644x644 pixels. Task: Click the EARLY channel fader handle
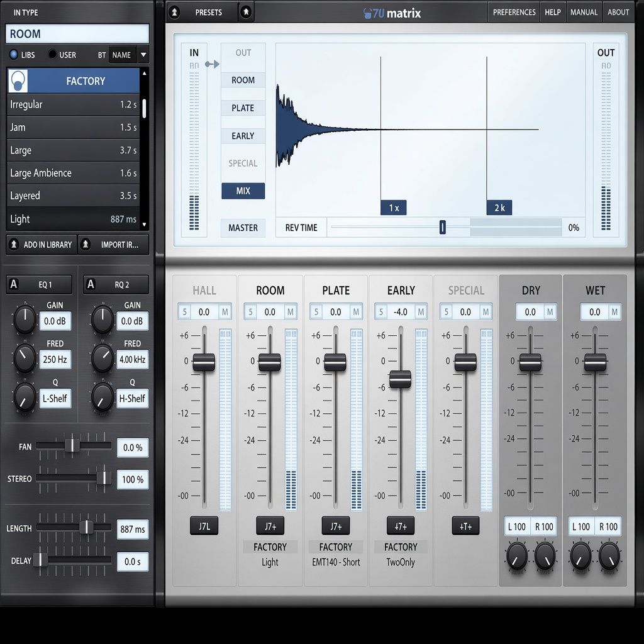click(401, 379)
